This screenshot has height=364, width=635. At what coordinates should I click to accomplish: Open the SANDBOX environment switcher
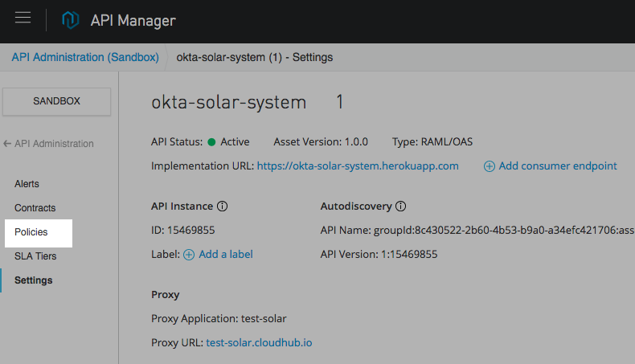56,101
